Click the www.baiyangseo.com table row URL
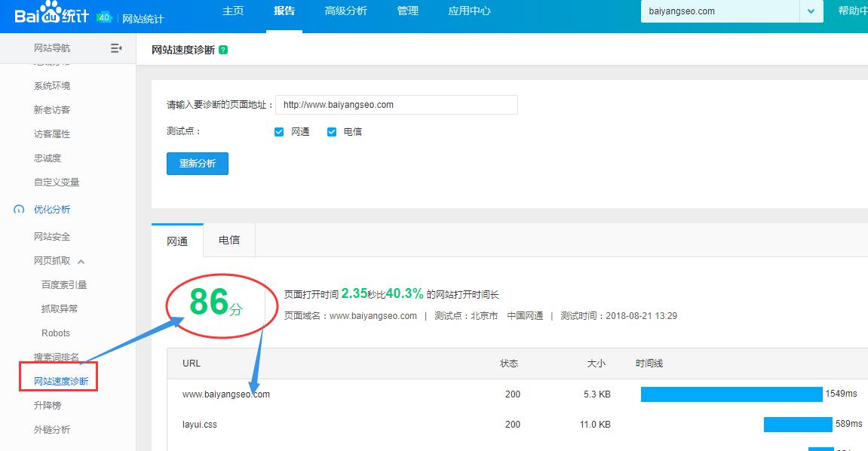The width and height of the screenshot is (868, 451). (x=225, y=394)
